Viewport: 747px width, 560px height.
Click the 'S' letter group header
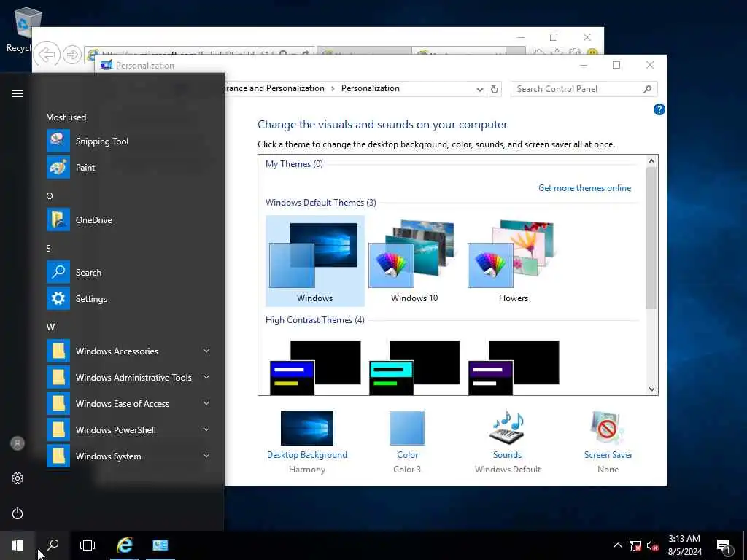[x=49, y=249]
